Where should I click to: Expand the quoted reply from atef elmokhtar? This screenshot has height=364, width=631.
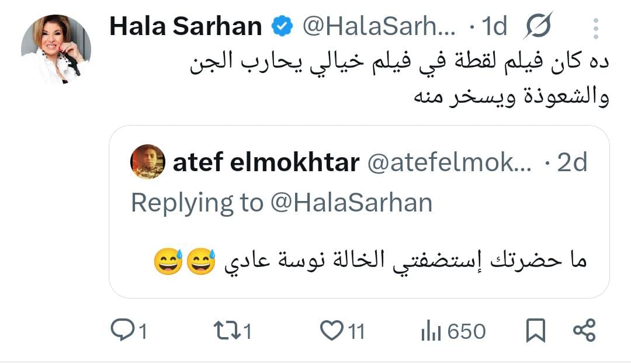356,216
